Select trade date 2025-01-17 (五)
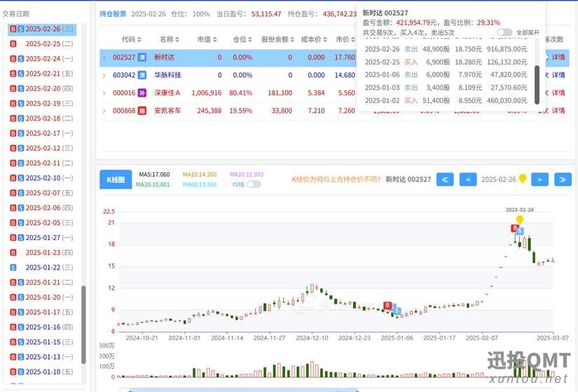Viewport: 578px width, 392px height. point(49,312)
